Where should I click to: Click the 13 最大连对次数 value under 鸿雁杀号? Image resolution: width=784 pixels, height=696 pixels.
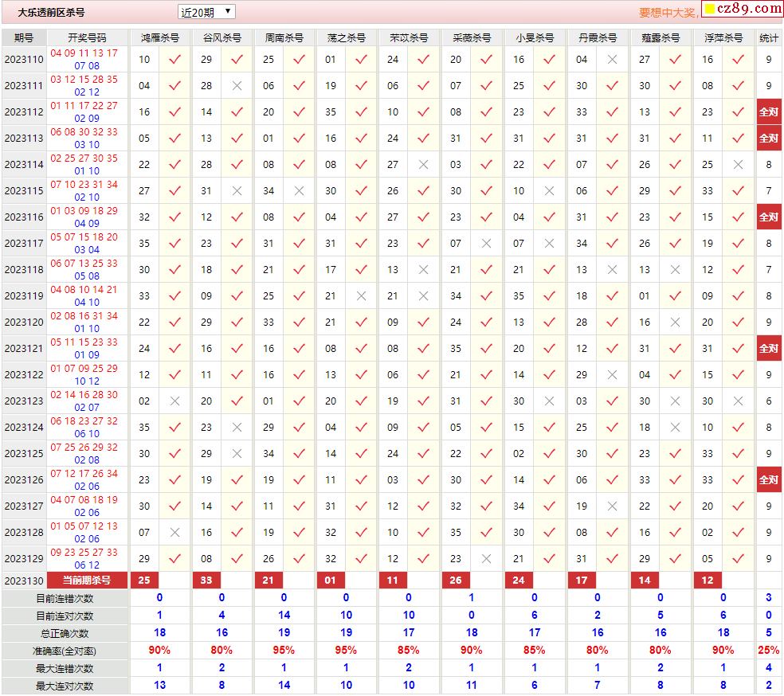click(159, 686)
